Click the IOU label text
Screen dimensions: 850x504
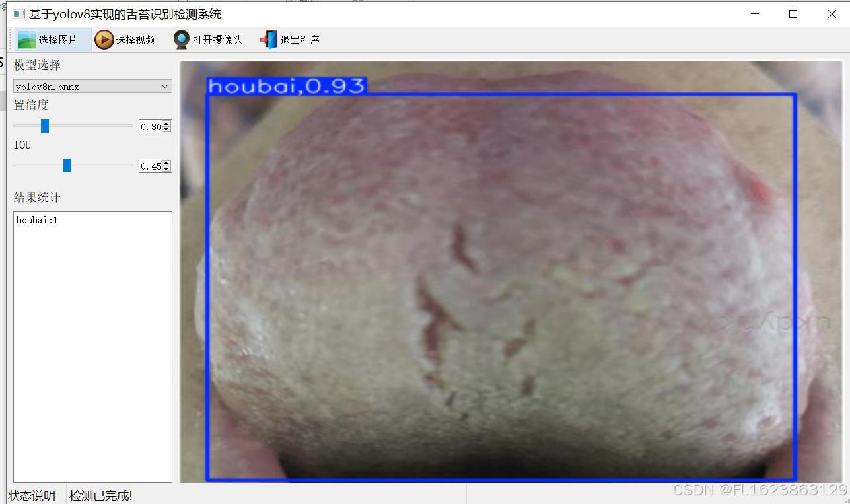pos(22,145)
